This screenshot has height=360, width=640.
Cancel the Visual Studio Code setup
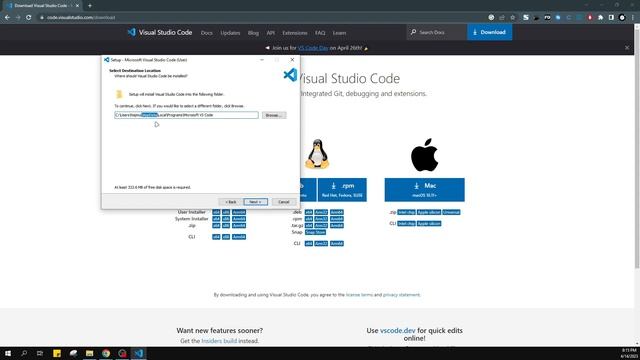pos(284,202)
